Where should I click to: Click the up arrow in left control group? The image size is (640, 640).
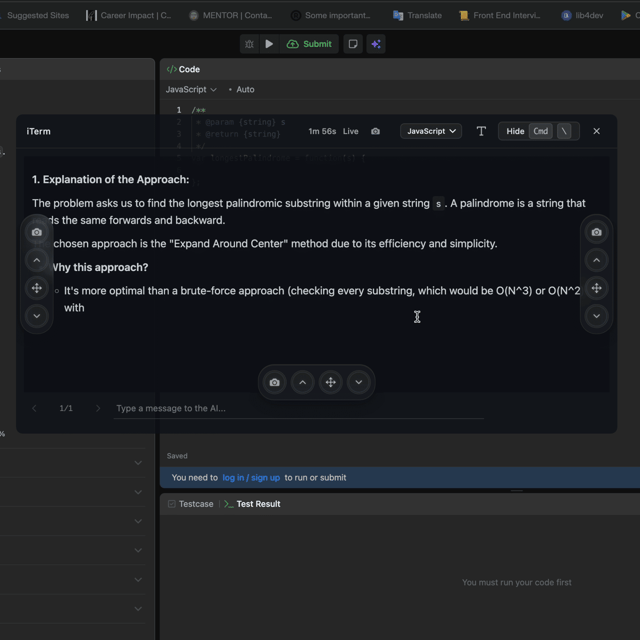37,260
